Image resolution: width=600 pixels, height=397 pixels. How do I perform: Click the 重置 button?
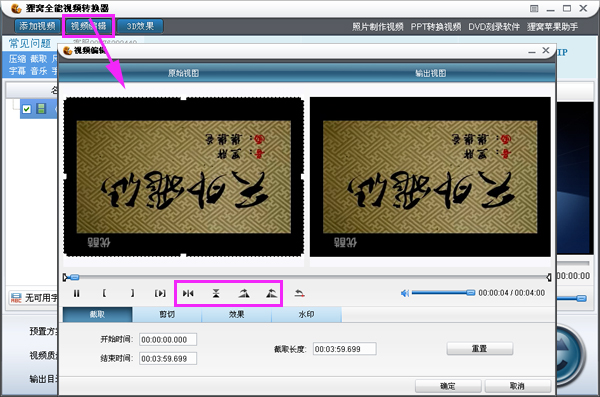click(479, 349)
